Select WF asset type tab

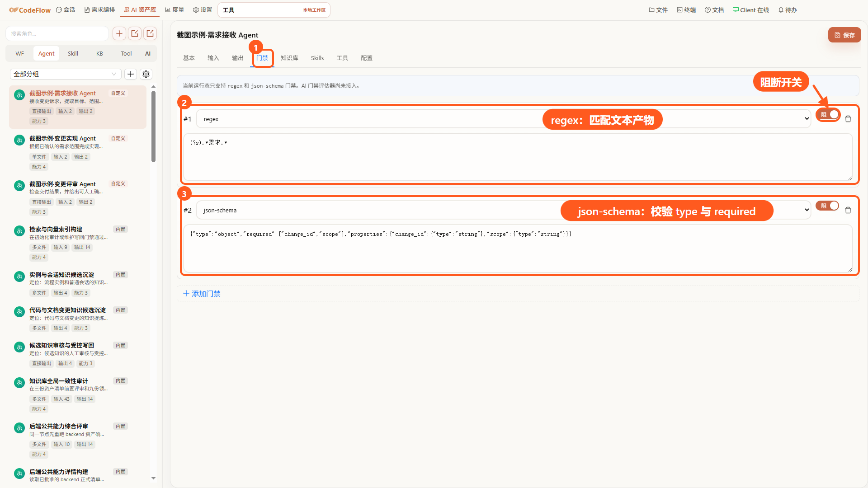point(20,53)
